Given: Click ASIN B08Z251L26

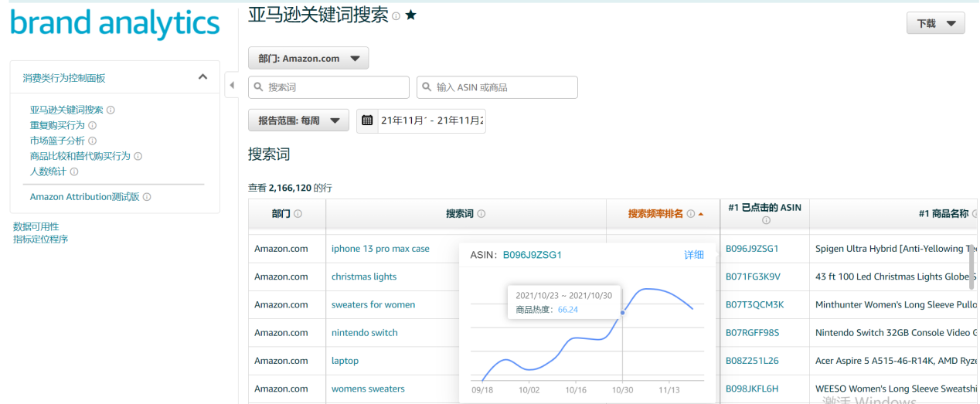Looking at the screenshot, I should point(752,361).
